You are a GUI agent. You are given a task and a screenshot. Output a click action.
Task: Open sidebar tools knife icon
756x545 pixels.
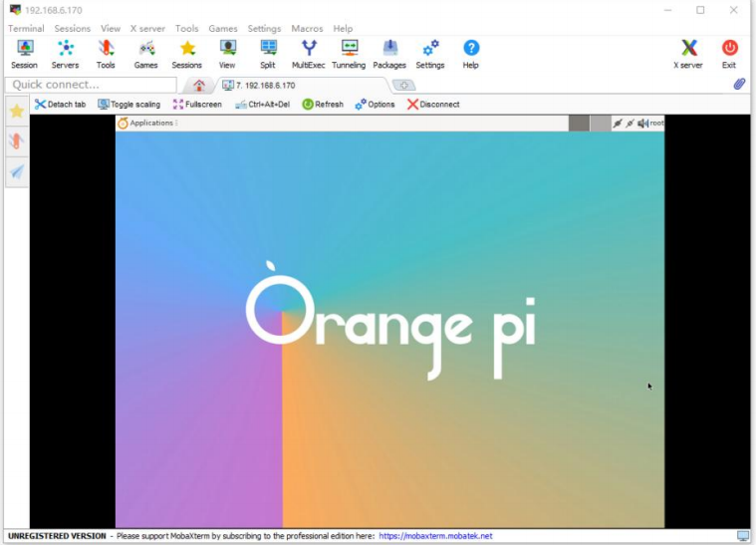tap(17, 141)
